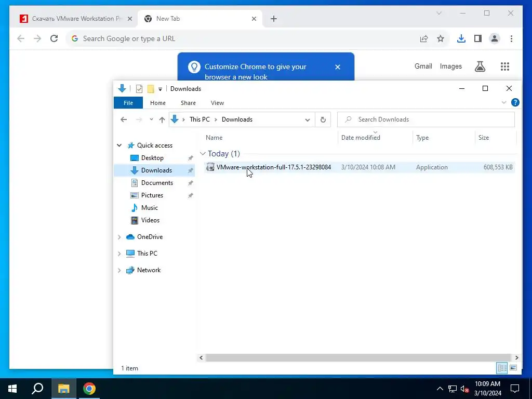This screenshot has width=532, height=399.
Task: Open Chrome downloads icon in toolbar
Action: click(461, 38)
